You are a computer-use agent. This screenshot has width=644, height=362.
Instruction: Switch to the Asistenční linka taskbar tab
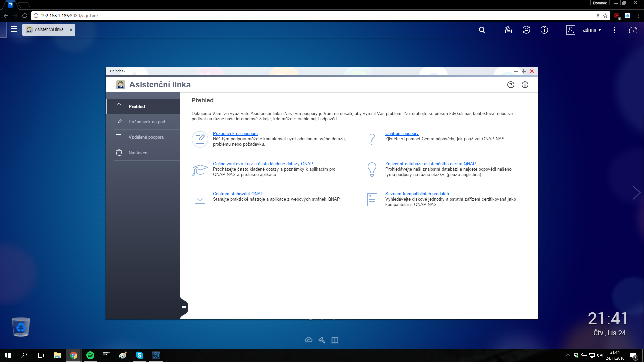tap(49, 29)
